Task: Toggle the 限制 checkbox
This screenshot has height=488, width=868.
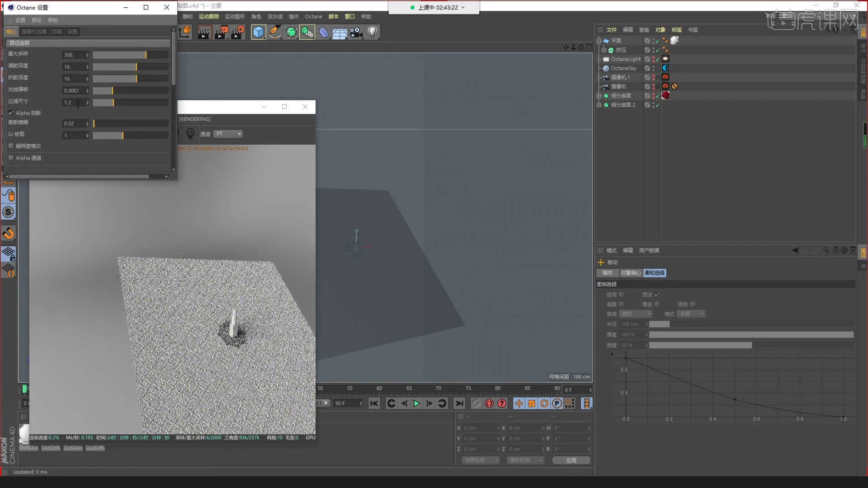Action: coord(693,304)
